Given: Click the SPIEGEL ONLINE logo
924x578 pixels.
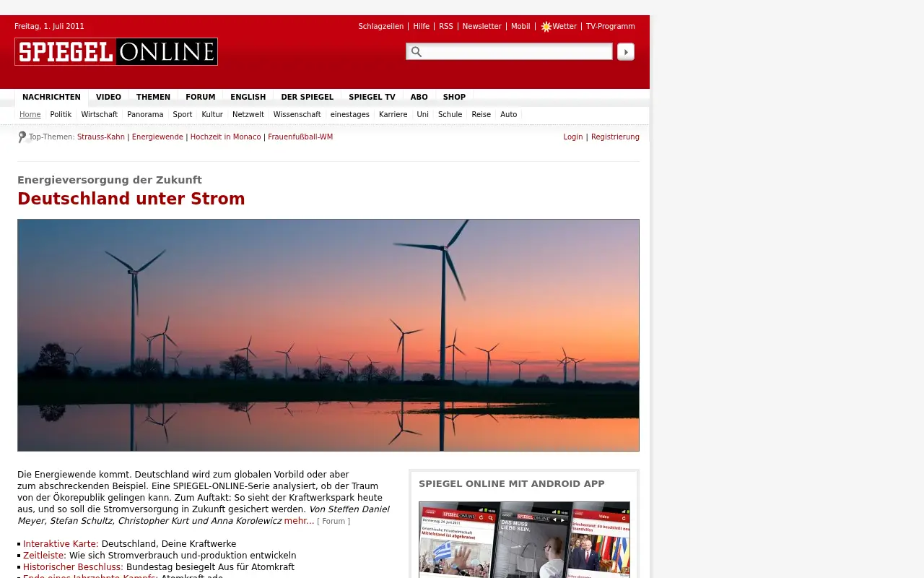Looking at the screenshot, I should tap(116, 52).
